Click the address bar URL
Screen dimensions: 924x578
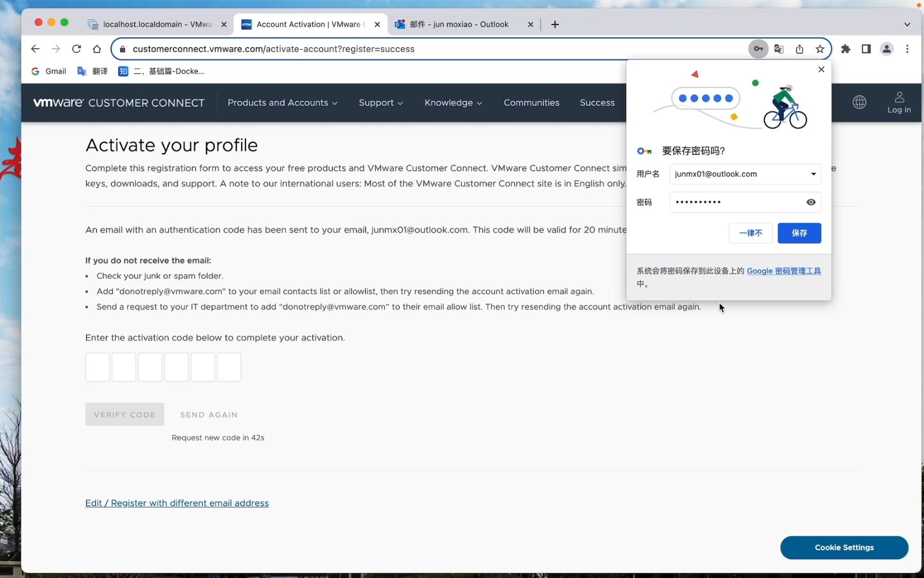tap(273, 49)
